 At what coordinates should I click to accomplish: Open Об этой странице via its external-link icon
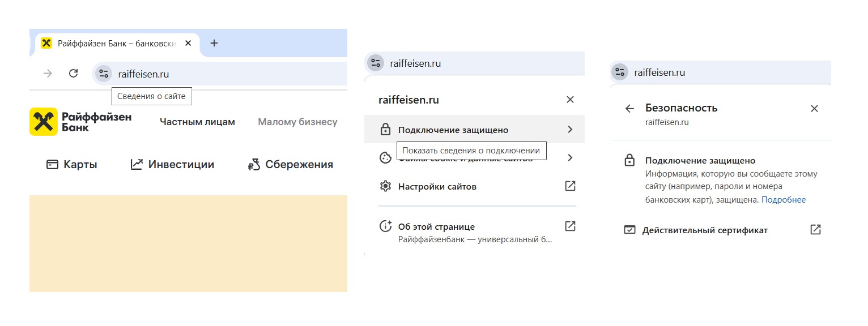click(571, 226)
